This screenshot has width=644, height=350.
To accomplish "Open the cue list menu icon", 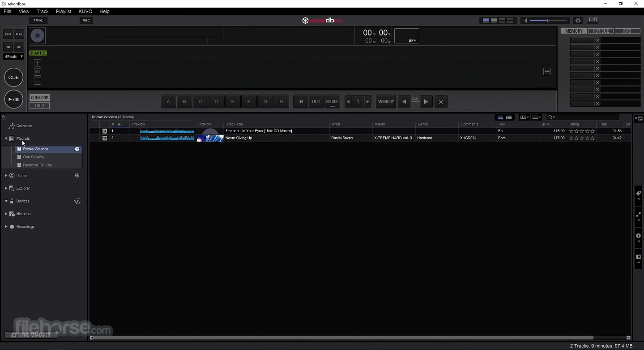I will pos(547,72).
